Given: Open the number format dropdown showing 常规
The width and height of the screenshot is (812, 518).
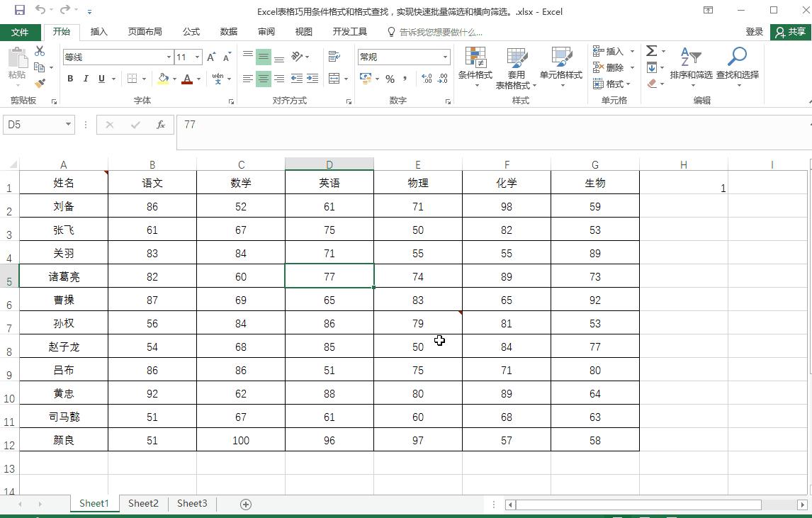Looking at the screenshot, I should (x=402, y=56).
